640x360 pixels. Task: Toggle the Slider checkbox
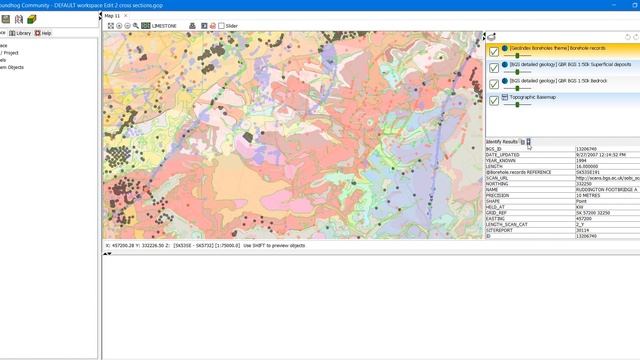coord(221,26)
